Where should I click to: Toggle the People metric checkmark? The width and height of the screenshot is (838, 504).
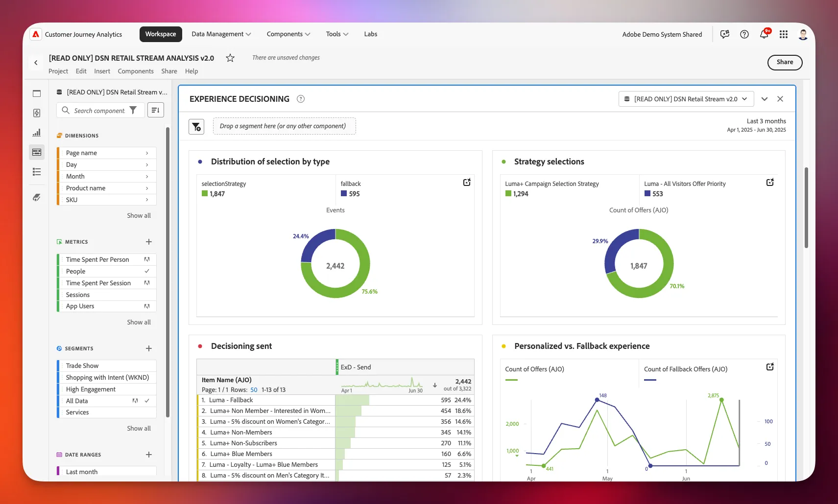tap(147, 271)
